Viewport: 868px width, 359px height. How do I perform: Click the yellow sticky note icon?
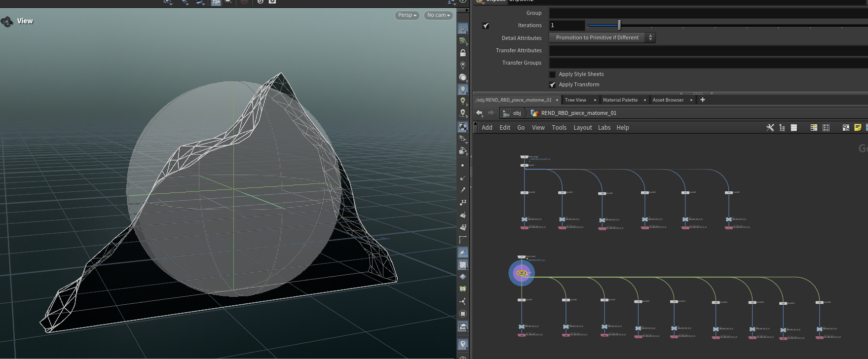858,128
